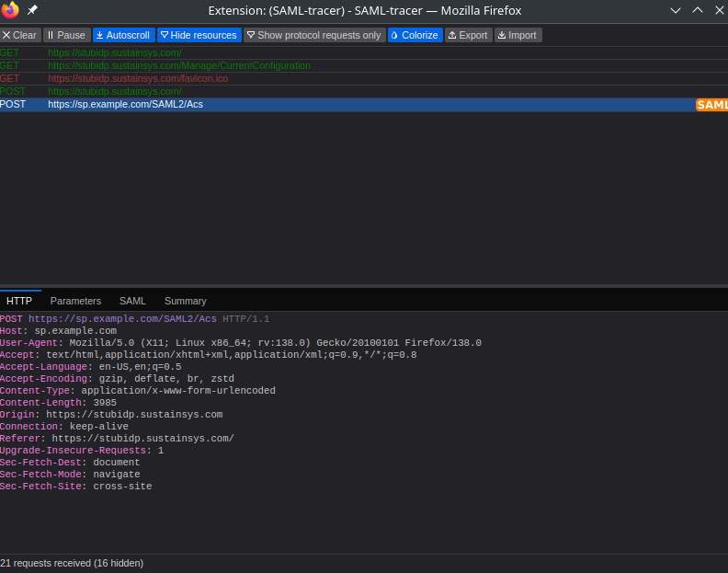Select POST sp.example.com/SAML2/Acs request
Image resolution: width=728 pixels, height=573 pixels.
click(x=364, y=105)
